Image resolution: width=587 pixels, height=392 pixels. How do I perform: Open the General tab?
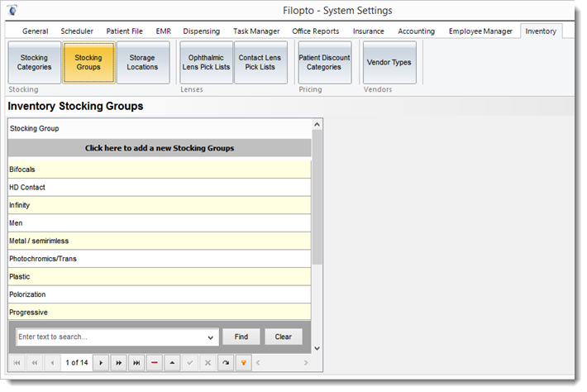click(36, 31)
